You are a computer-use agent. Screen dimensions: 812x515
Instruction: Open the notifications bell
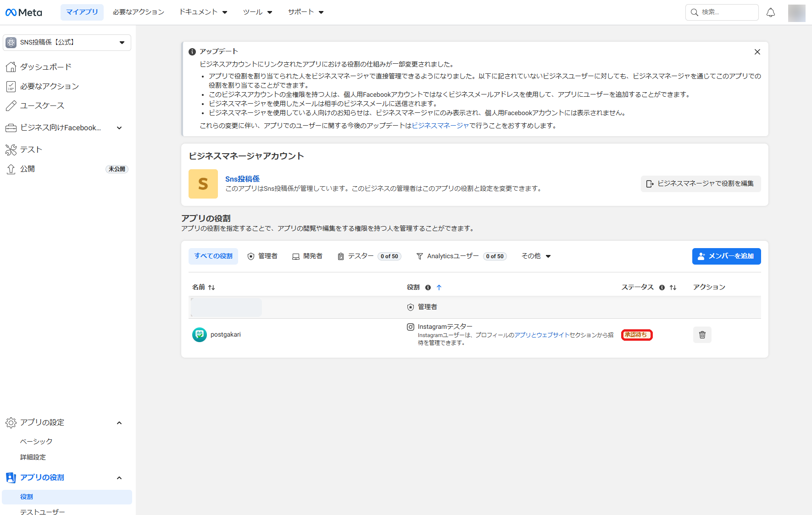(771, 12)
